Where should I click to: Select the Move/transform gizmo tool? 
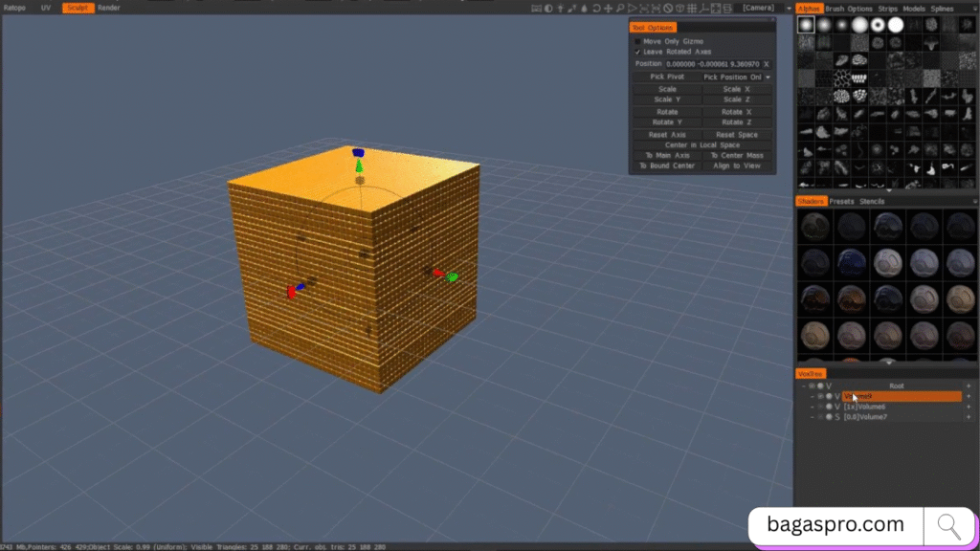tap(608, 8)
